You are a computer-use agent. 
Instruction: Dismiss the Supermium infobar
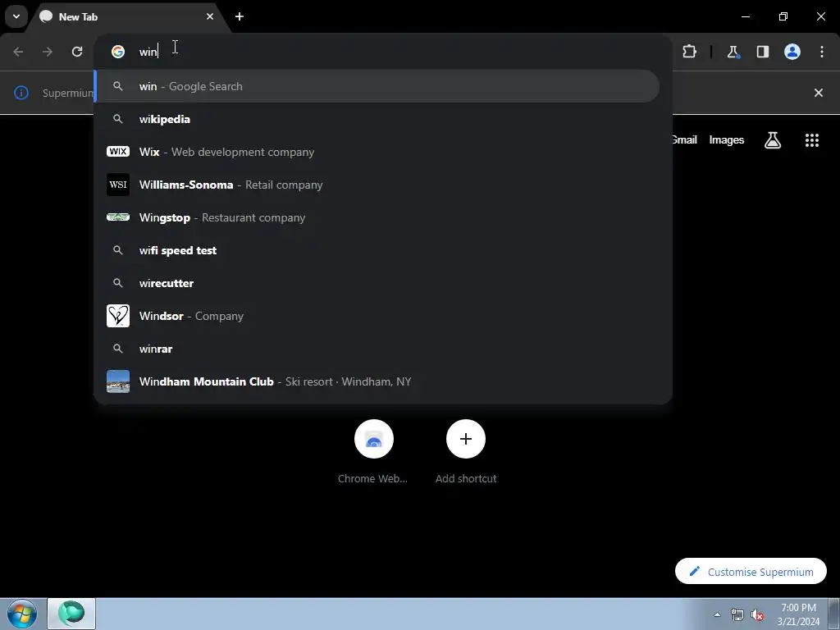[819, 93]
